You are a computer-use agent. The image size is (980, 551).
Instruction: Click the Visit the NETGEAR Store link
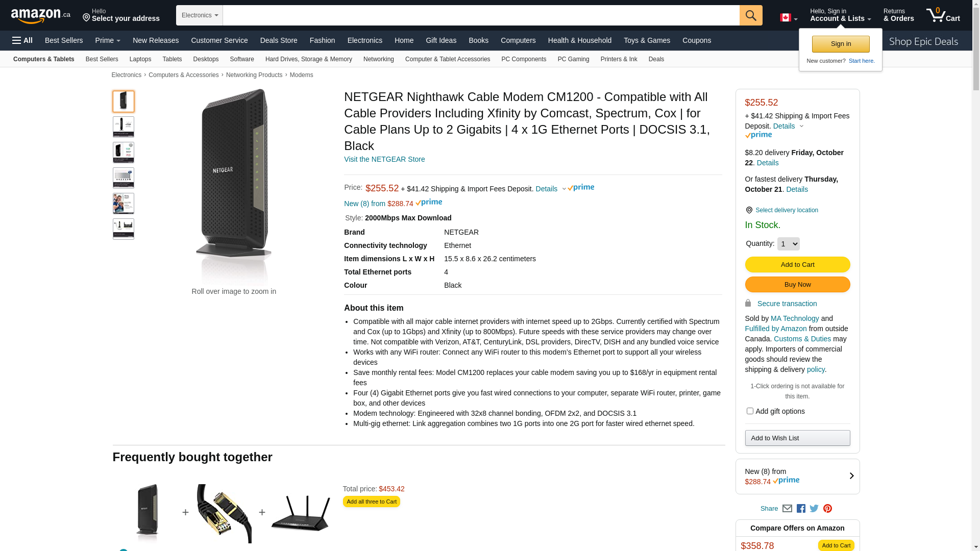384,159
